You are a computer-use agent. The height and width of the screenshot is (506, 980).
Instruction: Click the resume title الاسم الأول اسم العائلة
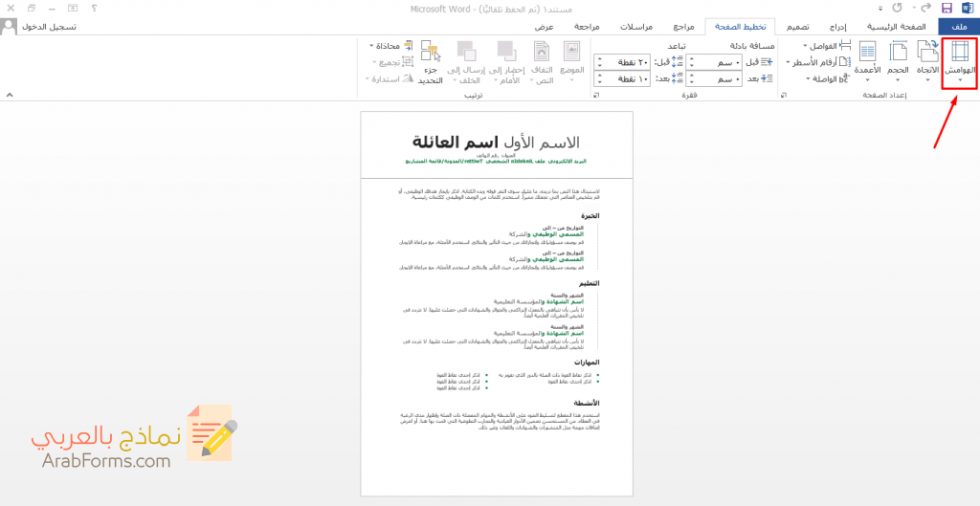[x=496, y=142]
